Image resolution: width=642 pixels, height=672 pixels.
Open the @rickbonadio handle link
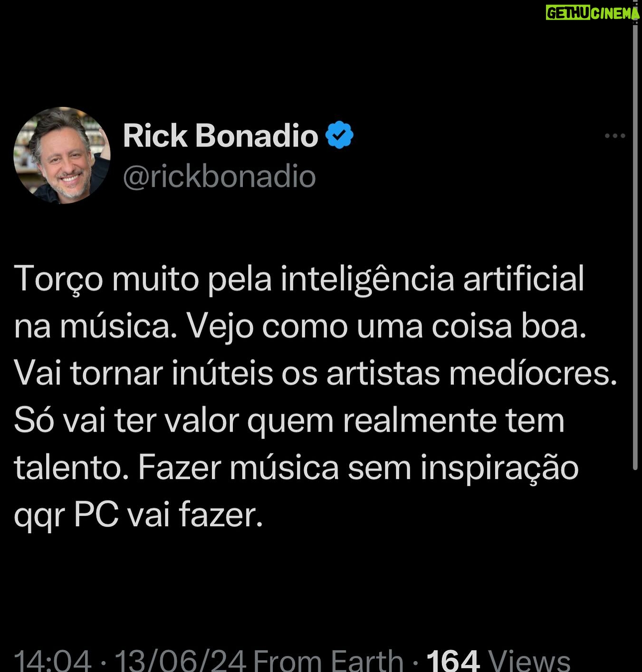220,177
